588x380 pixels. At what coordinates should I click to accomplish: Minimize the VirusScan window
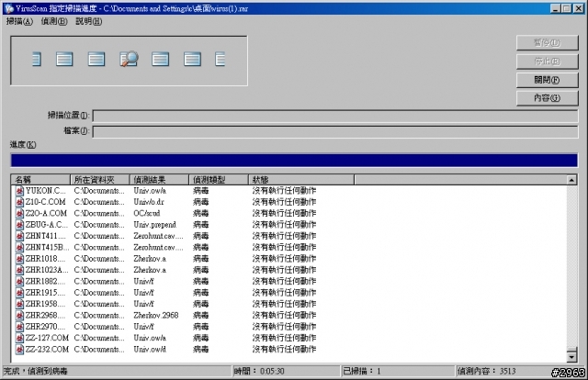(556, 8)
